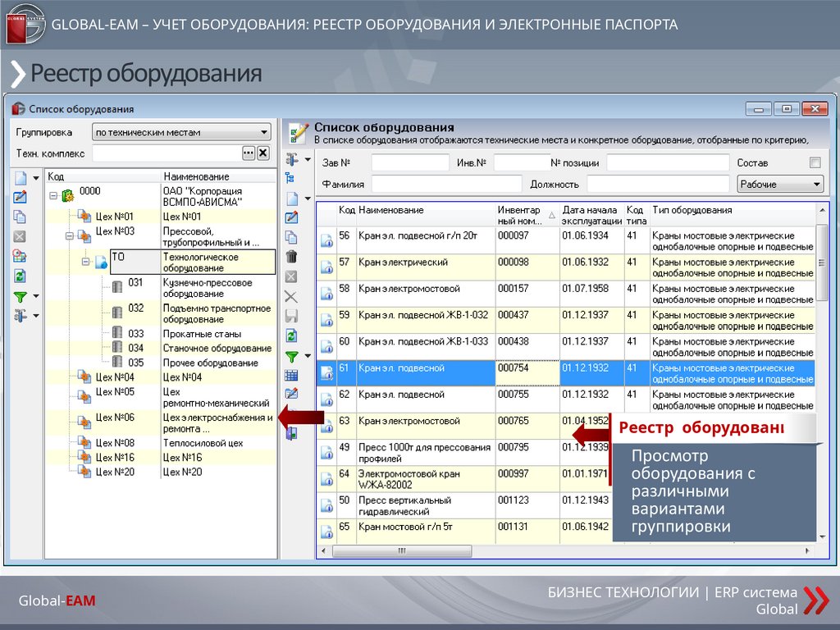840x630 pixels.
Task: Click the green refresh icon in left tree toolbar
Action: click(x=21, y=276)
